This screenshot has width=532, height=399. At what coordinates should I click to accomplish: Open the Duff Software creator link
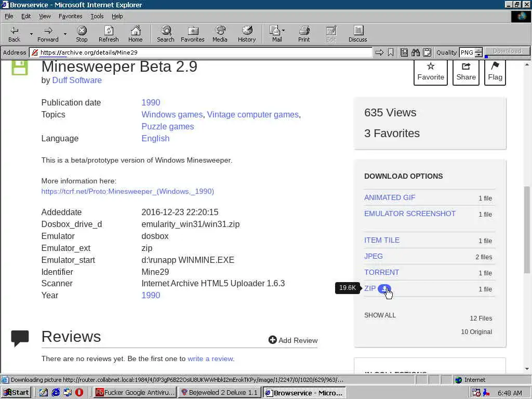click(77, 80)
